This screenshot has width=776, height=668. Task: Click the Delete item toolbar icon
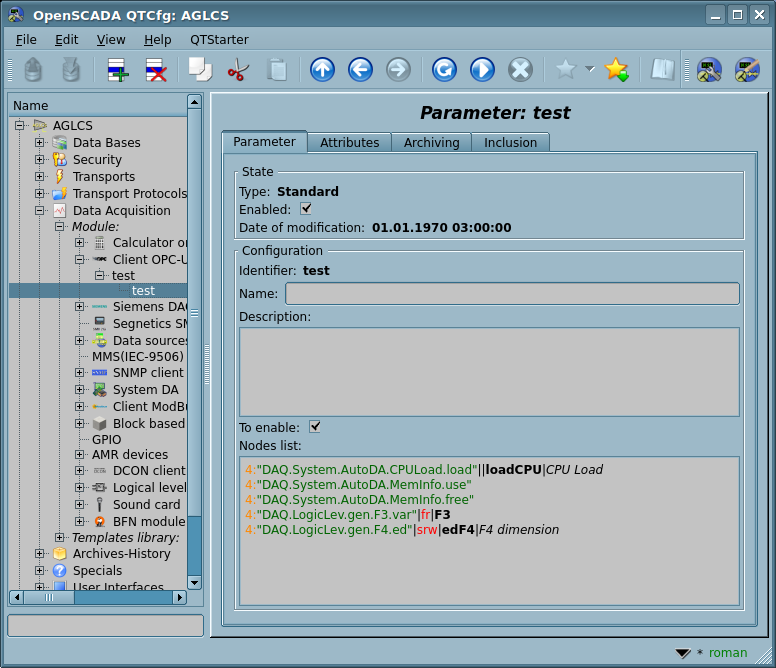pyautogui.click(x=156, y=69)
